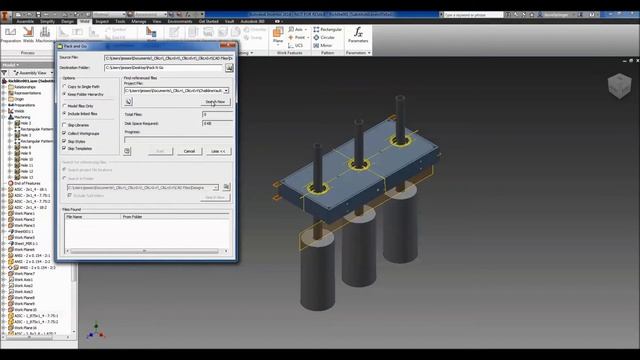Click the Preparation tool in the Weld ribbon
This screenshot has width=640, height=360.
pos(11,35)
